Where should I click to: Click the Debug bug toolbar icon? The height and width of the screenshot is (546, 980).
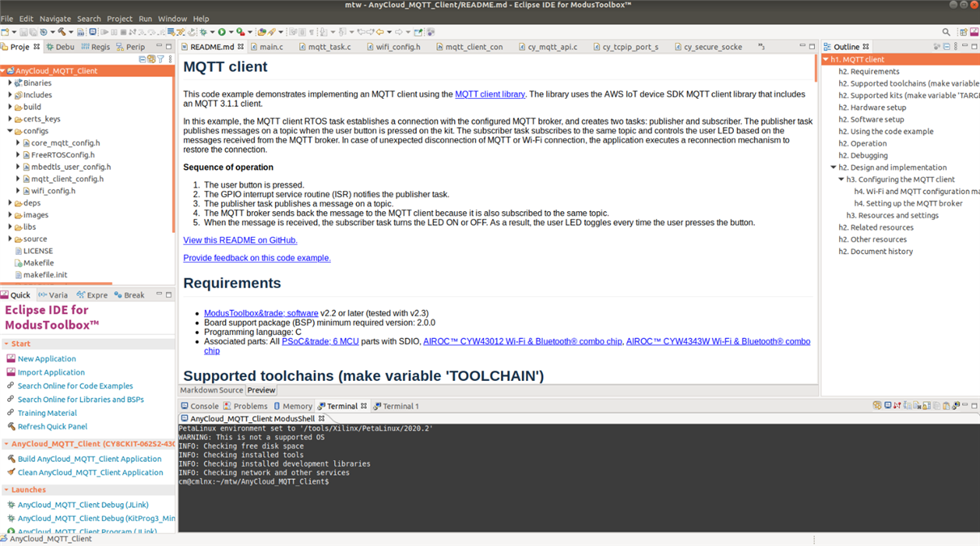203,32
